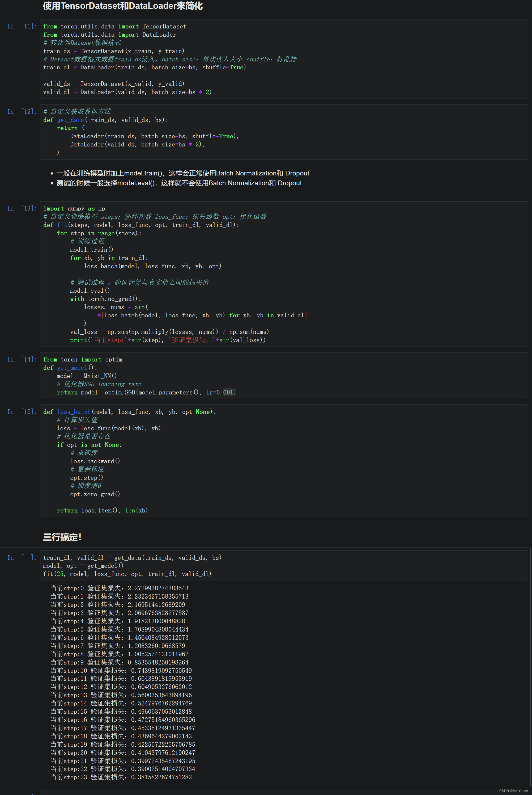Select the In [12] cell prompt
The height and width of the screenshot is (795, 532).
(x=22, y=112)
